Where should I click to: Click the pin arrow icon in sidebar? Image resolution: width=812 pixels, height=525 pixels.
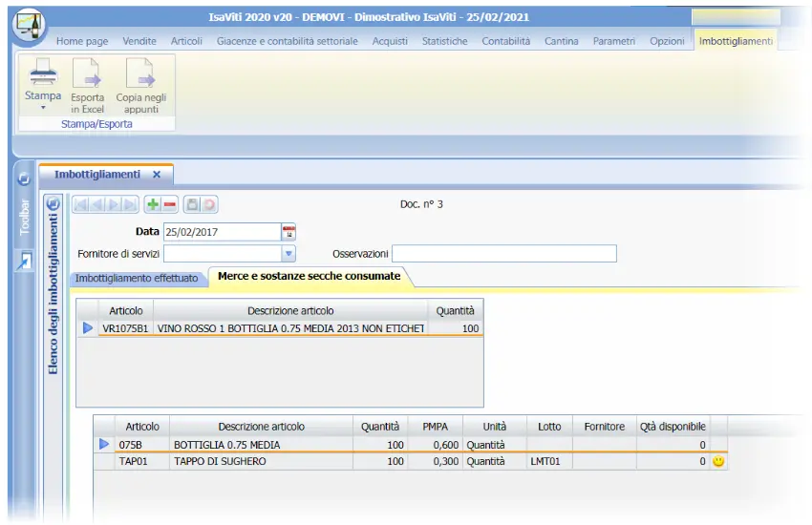click(x=24, y=261)
